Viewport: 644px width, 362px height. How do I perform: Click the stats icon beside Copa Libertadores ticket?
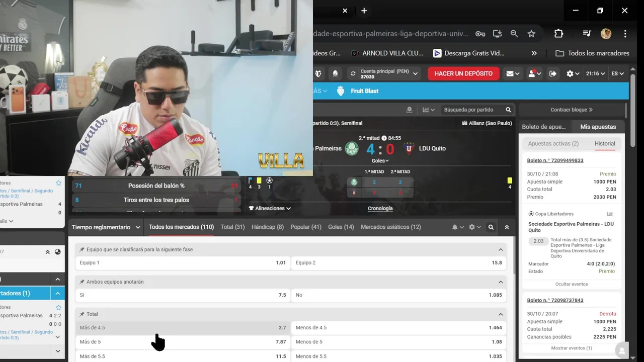tap(610, 214)
